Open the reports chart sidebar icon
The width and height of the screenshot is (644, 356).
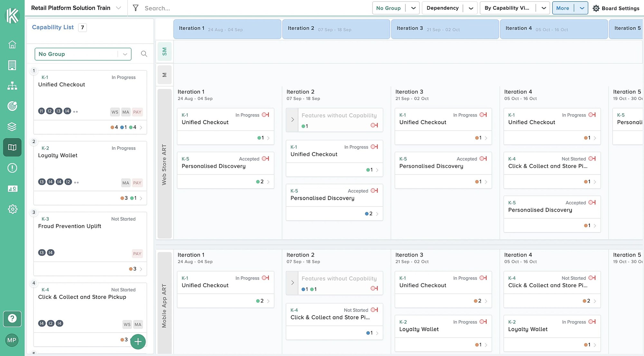click(x=12, y=188)
